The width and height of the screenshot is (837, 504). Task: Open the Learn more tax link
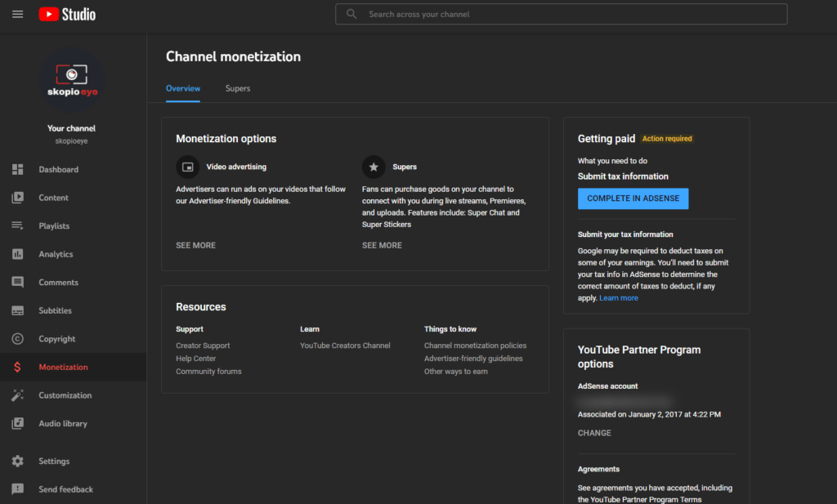(619, 298)
